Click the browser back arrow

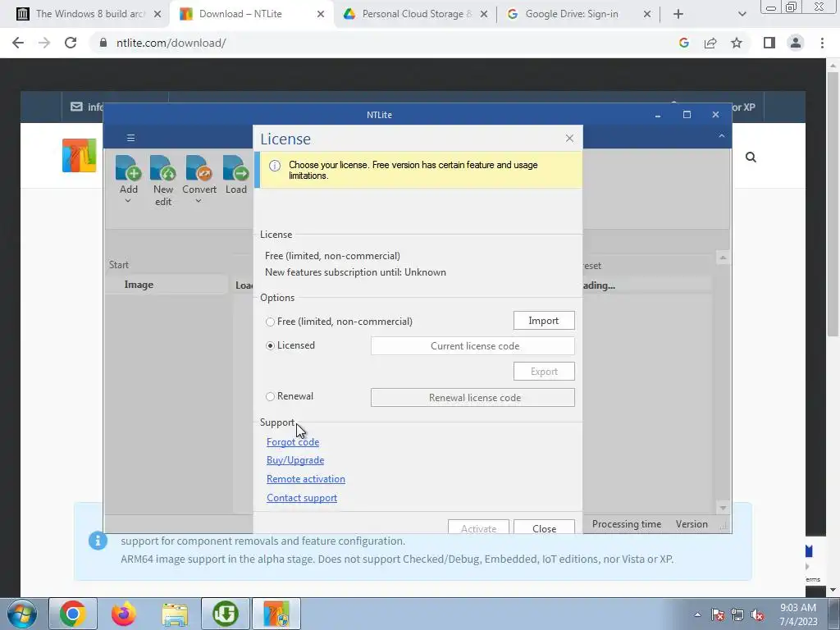coord(18,43)
